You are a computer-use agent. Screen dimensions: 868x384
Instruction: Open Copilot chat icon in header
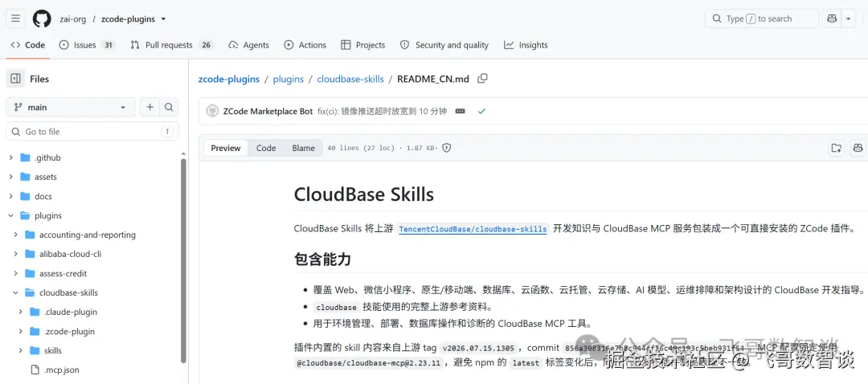[x=832, y=18]
